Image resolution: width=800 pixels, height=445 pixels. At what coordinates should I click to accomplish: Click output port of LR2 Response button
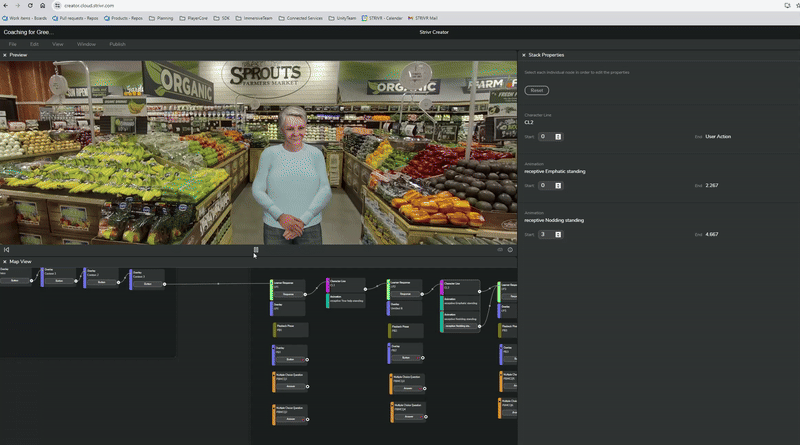[x=422, y=294]
